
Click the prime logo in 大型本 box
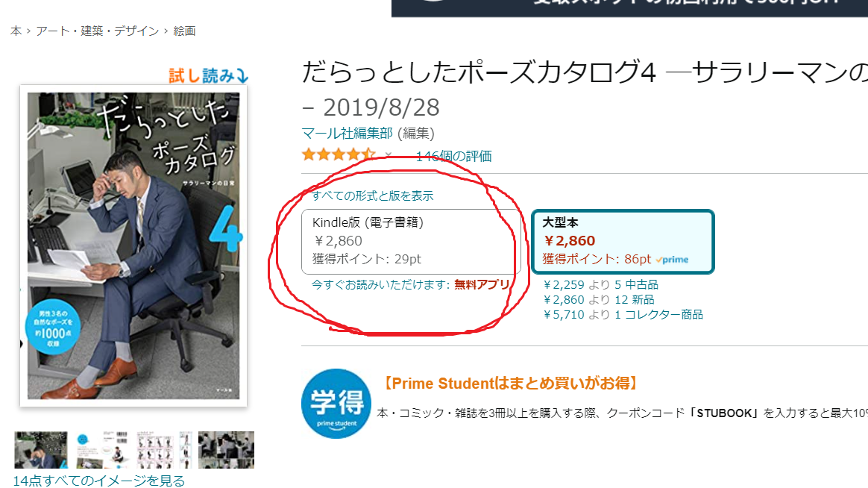tap(673, 259)
